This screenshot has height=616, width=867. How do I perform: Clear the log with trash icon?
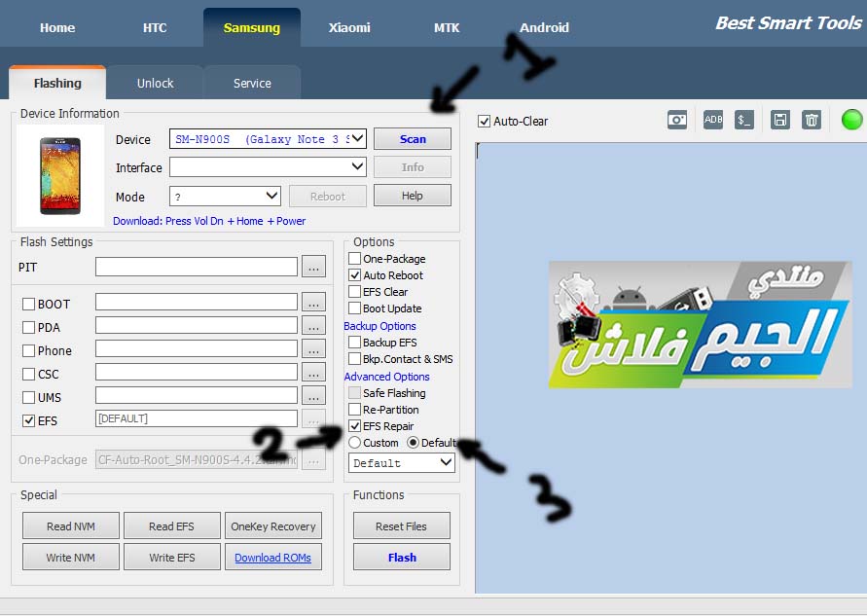click(812, 120)
